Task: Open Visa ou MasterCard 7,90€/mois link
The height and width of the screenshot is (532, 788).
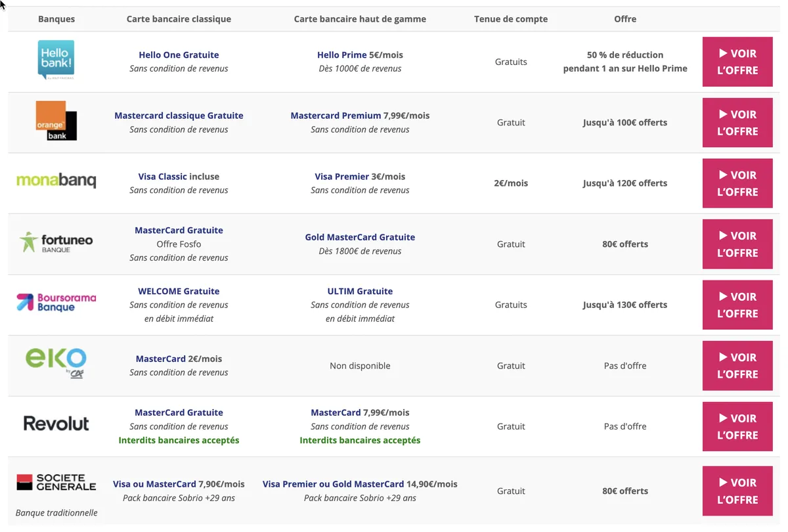Action: pos(179,484)
